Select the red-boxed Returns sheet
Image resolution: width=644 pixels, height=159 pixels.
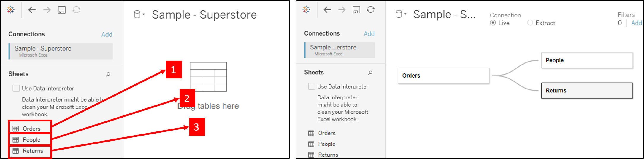33,151
